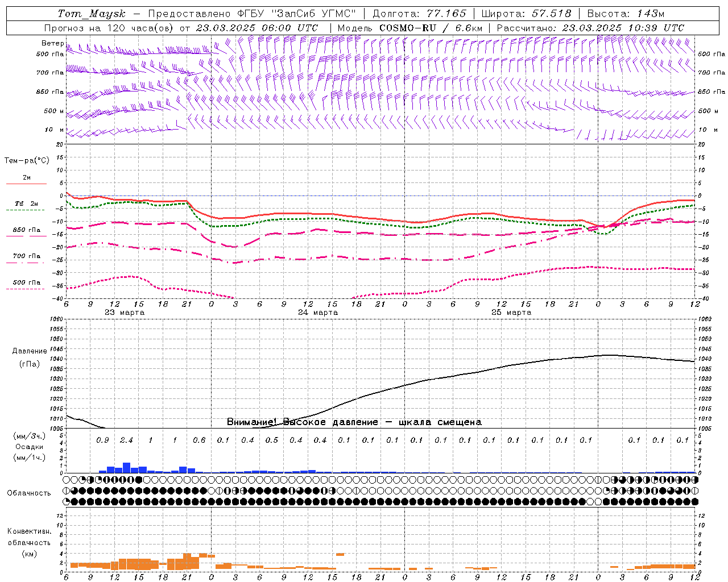This screenshot has width=728, height=582.
Task: Click the pink dotted line sample under temperature "500 гПа"
Action: pyautogui.click(x=25, y=289)
